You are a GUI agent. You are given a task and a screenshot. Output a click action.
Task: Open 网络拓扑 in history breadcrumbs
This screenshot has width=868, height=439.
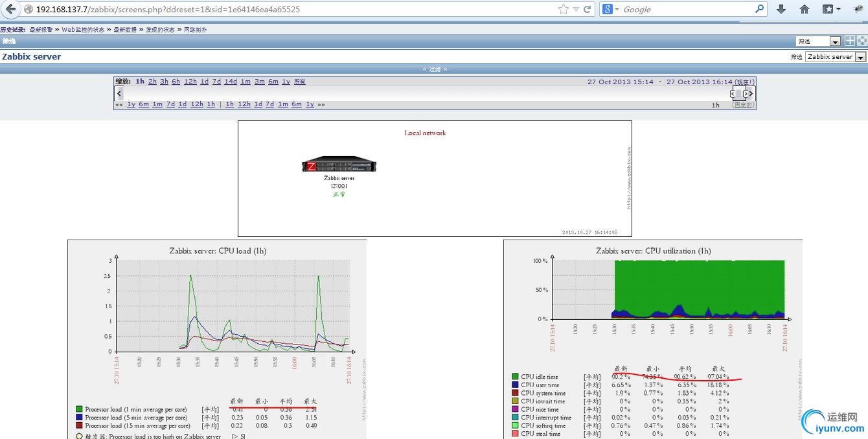pos(196,30)
